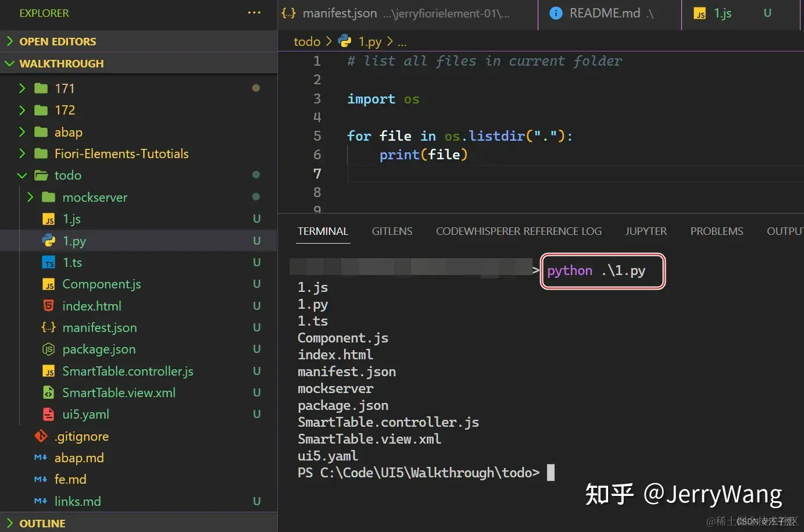Open .gitignore from the Explorer
The image size is (804, 532).
(x=138, y=436)
